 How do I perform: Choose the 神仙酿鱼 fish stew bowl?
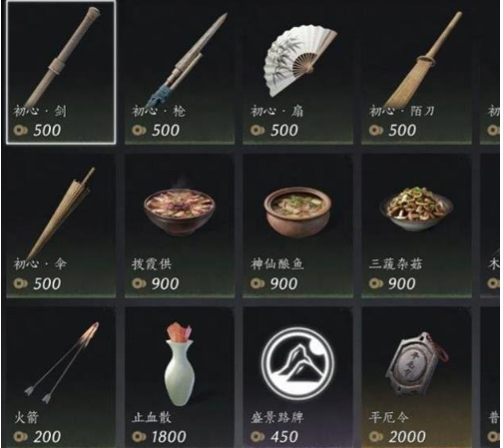pyautogui.click(x=298, y=225)
